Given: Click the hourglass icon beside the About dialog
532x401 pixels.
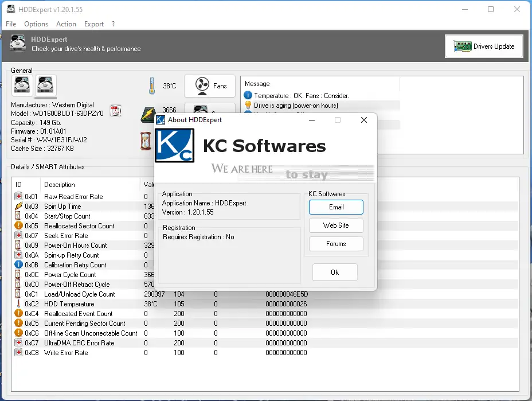Looking at the screenshot, I should [x=146, y=141].
